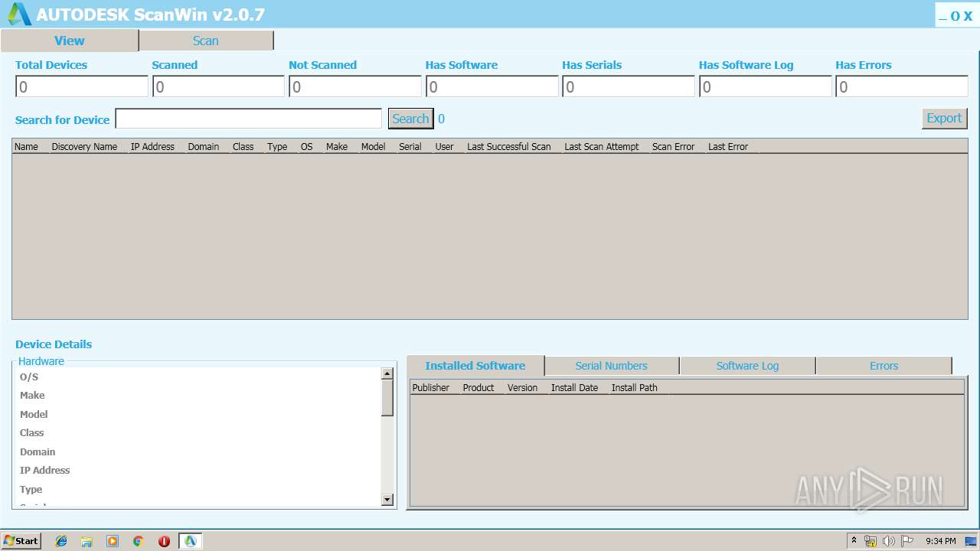
Task: Sort by Last Error column header
Action: (x=728, y=146)
